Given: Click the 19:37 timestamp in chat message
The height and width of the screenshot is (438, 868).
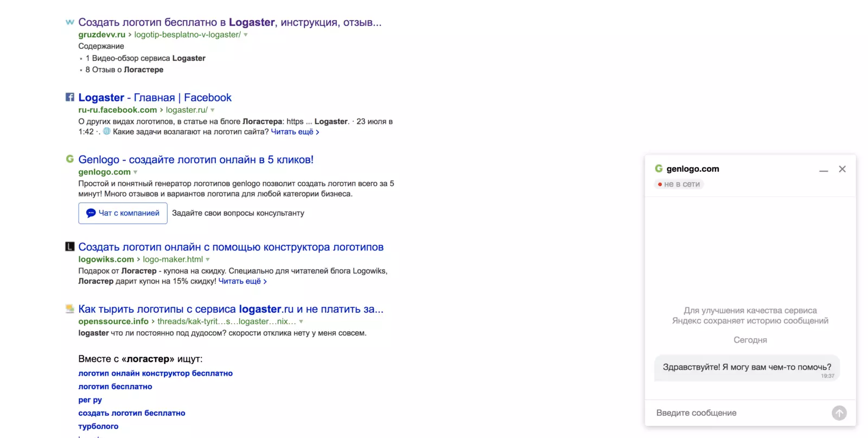Looking at the screenshot, I should [x=827, y=376].
